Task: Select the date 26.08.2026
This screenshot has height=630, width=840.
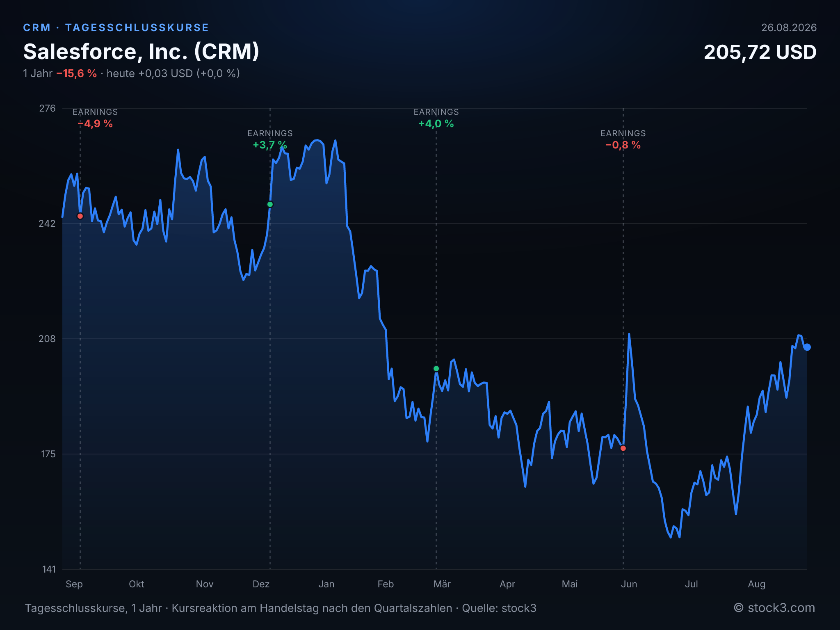Action: [789, 27]
